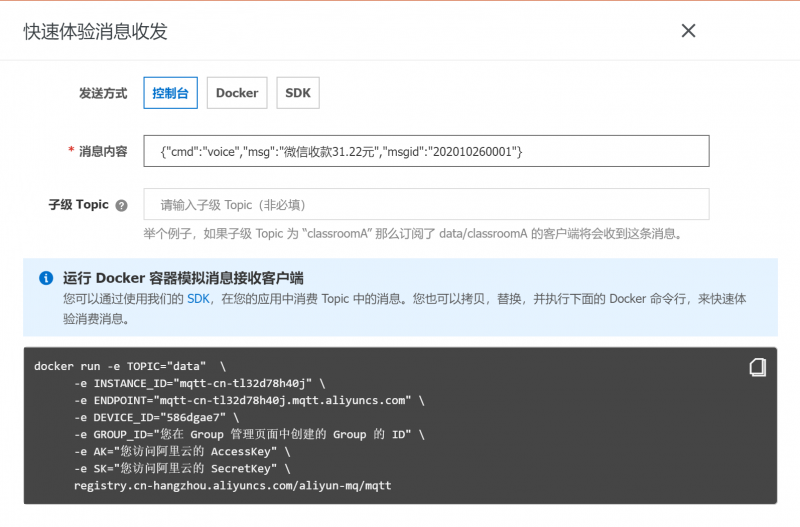Click the docker run TOPIC="data" line
The width and height of the screenshot is (800, 527).
130,366
